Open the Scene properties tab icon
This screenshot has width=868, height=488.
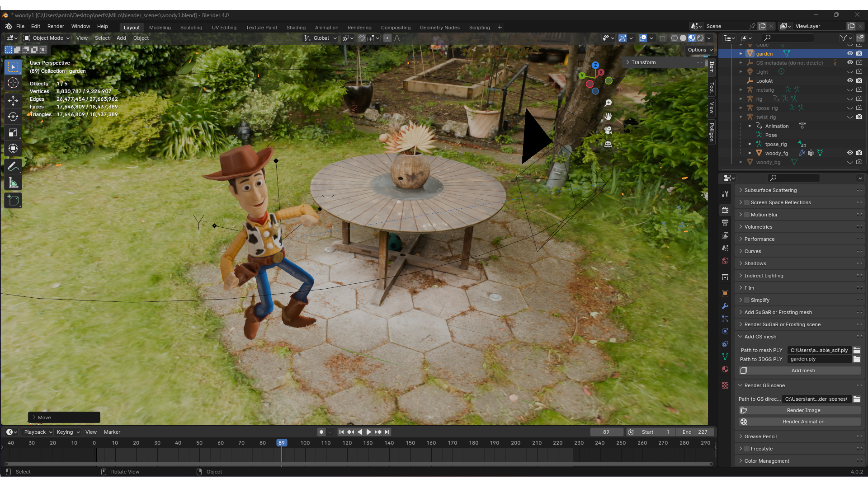click(725, 248)
